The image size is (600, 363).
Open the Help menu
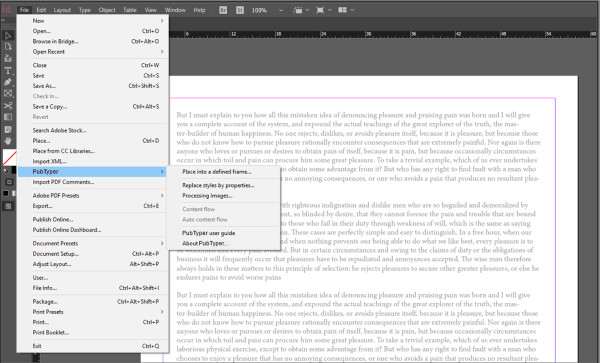click(x=199, y=10)
